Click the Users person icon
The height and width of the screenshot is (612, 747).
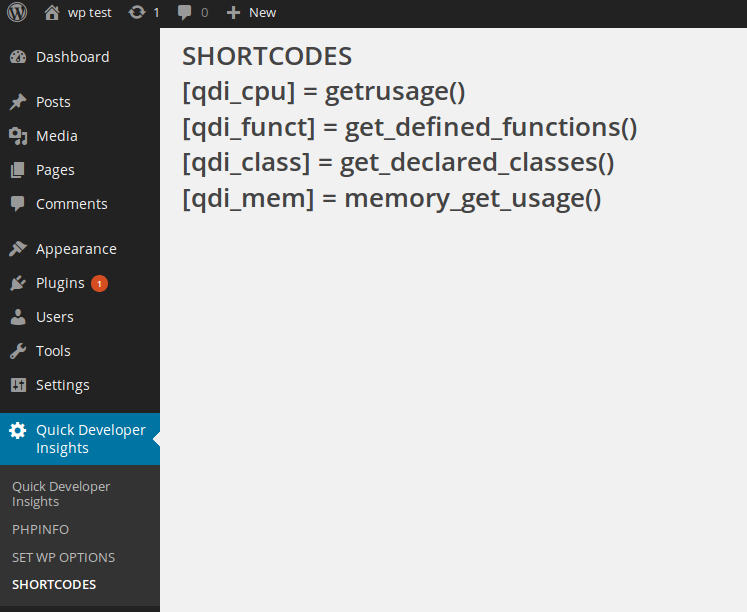[18, 317]
